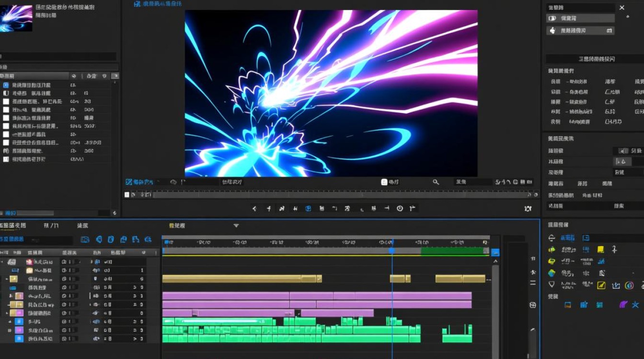
Task: Click the rainbow circle icon in the effects panel
Action: click(629, 285)
